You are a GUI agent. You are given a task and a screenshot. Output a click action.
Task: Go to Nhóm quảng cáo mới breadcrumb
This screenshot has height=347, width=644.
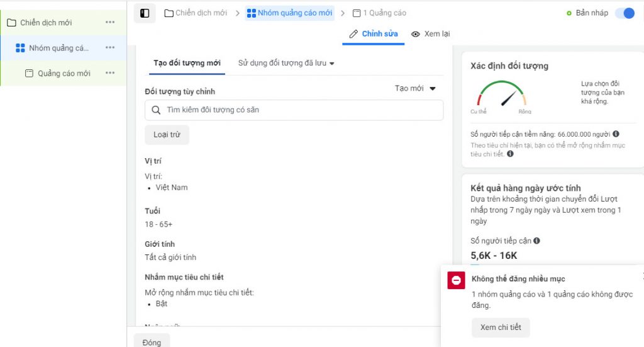click(289, 13)
